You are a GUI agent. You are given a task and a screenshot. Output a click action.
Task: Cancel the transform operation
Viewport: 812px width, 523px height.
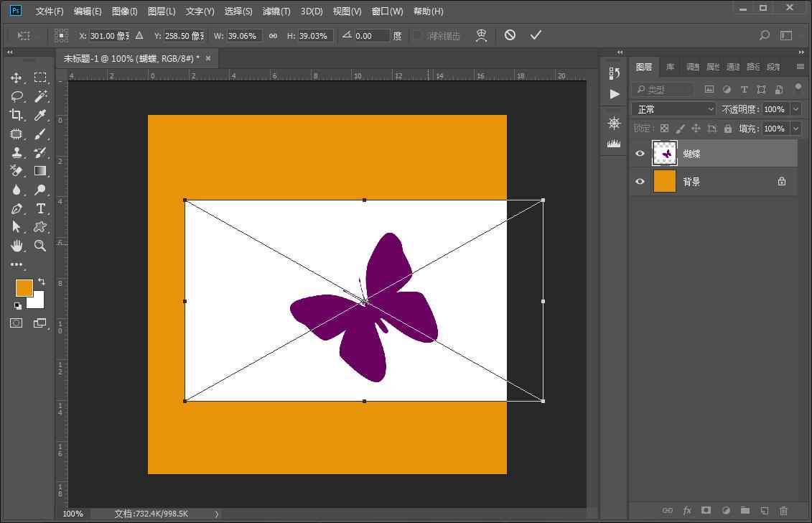(x=510, y=35)
